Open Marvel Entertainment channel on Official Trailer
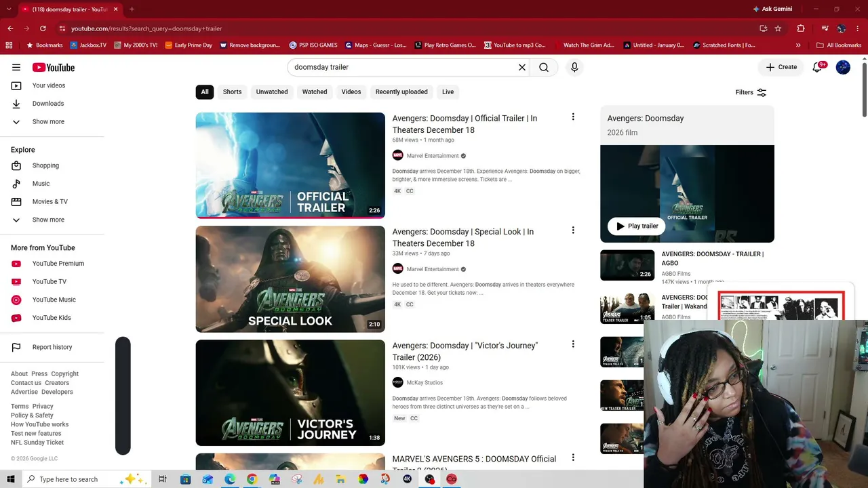Screen dimensions: 868x488 [x=433, y=156]
